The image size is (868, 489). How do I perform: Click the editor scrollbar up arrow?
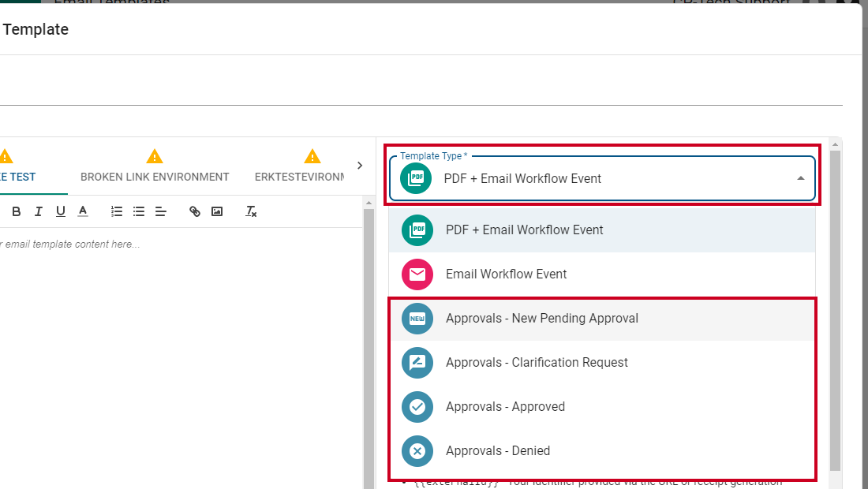(369, 203)
